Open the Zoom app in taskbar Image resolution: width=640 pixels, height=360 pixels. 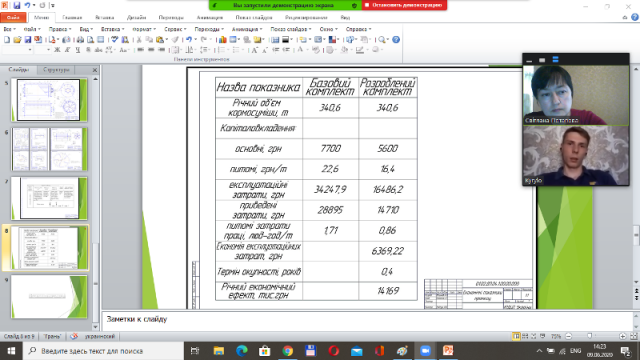click(425, 351)
